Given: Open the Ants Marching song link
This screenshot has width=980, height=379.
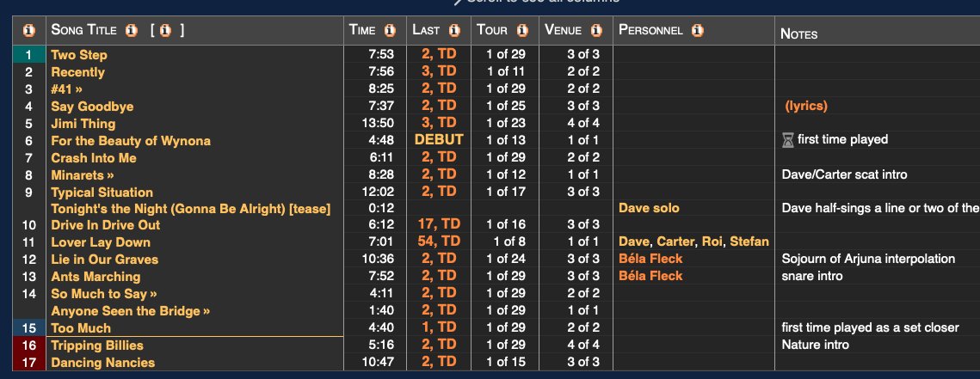Looking at the screenshot, I should click(x=96, y=277).
